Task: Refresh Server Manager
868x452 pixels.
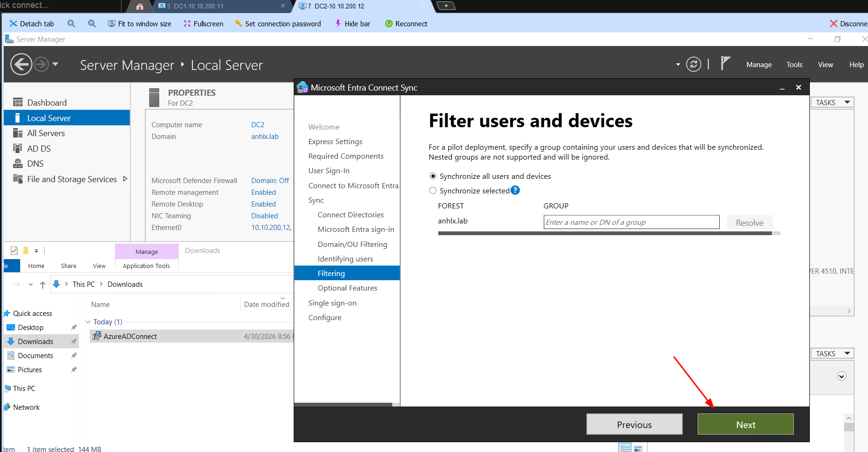Action: [x=693, y=64]
